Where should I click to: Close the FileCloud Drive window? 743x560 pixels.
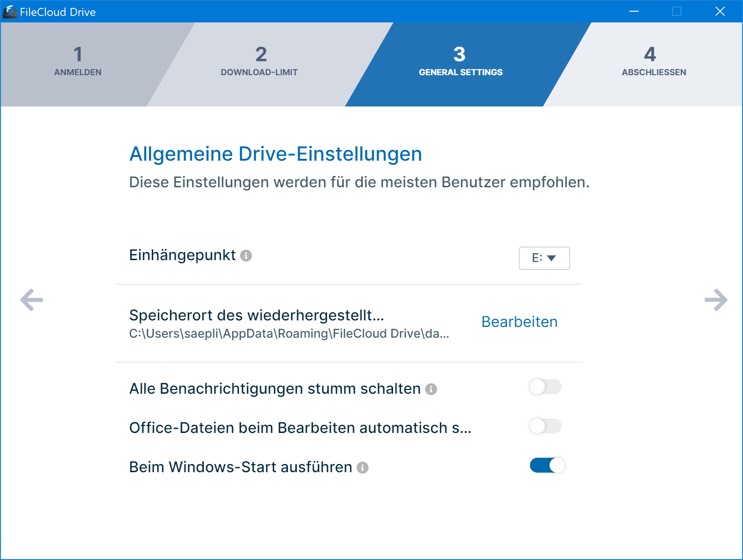click(x=720, y=11)
